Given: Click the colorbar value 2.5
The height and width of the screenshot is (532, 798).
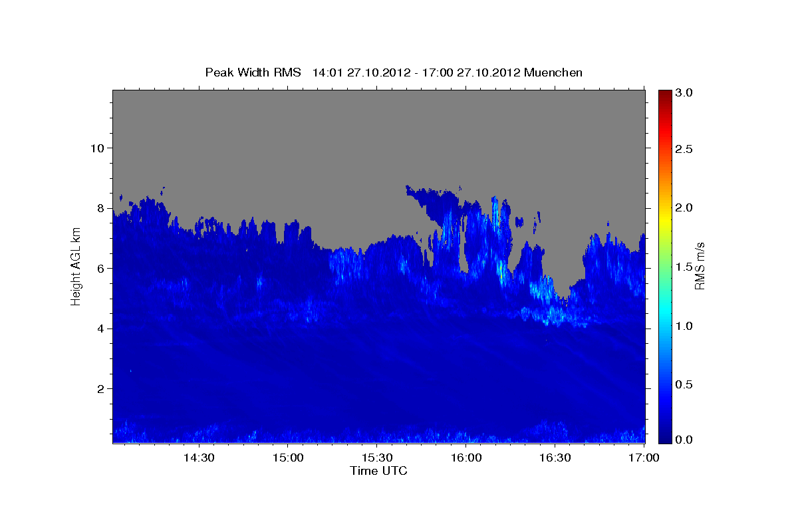Looking at the screenshot, I should (684, 149).
